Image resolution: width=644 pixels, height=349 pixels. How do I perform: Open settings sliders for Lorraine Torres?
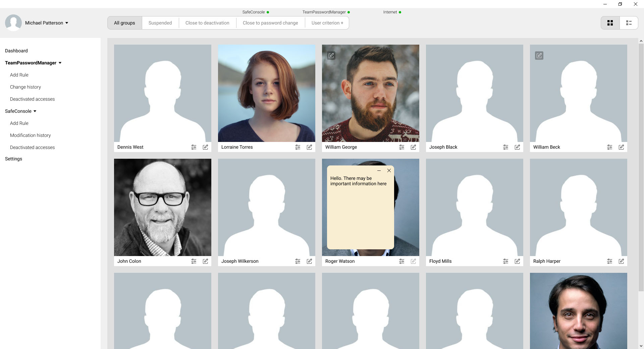point(298,147)
